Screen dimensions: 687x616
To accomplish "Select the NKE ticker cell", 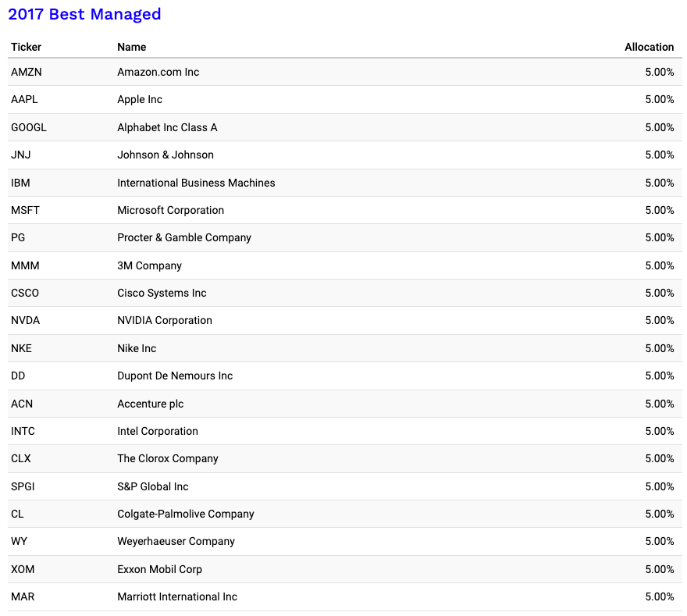I will tap(21, 348).
